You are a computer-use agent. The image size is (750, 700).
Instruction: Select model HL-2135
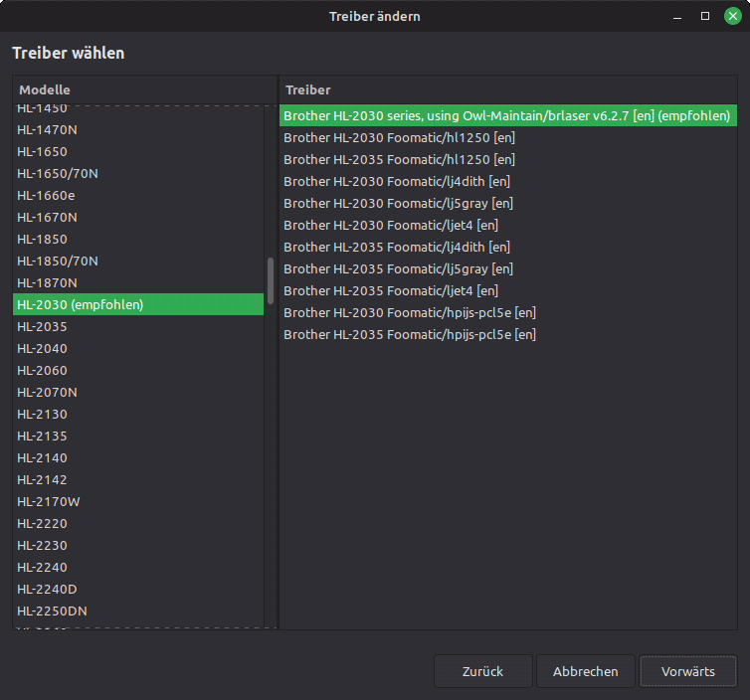138,437
